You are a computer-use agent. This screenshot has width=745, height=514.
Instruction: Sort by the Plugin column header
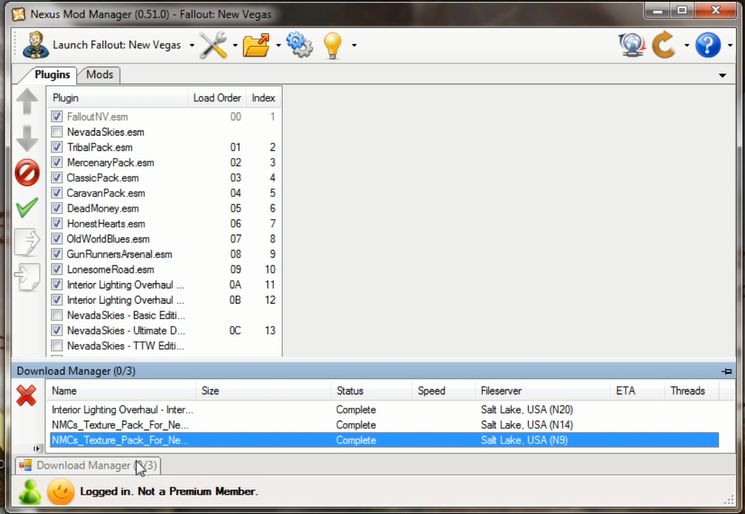tap(117, 98)
